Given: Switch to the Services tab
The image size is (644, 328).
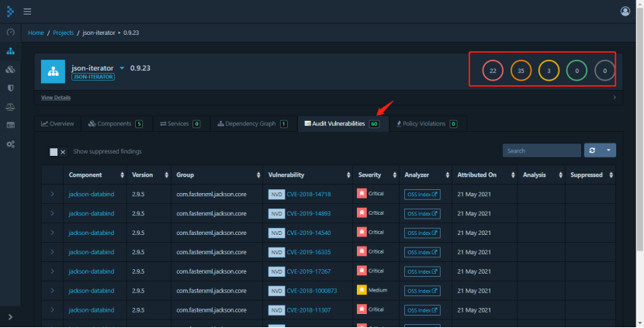Looking at the screenshot, I should pyautogui.click(x=180, y=123).
